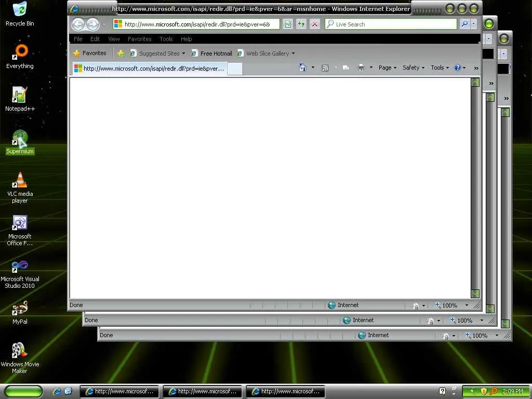Image resolution: width=532 pixels, height=399 pixels.
Task: Click the search magnifier button
Action: 464,24
